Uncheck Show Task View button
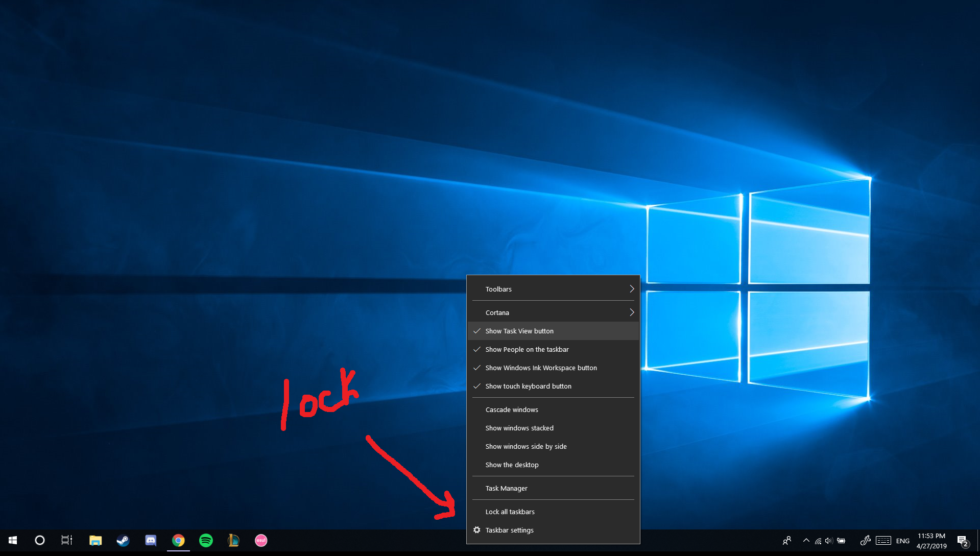 tap(553, 331)
